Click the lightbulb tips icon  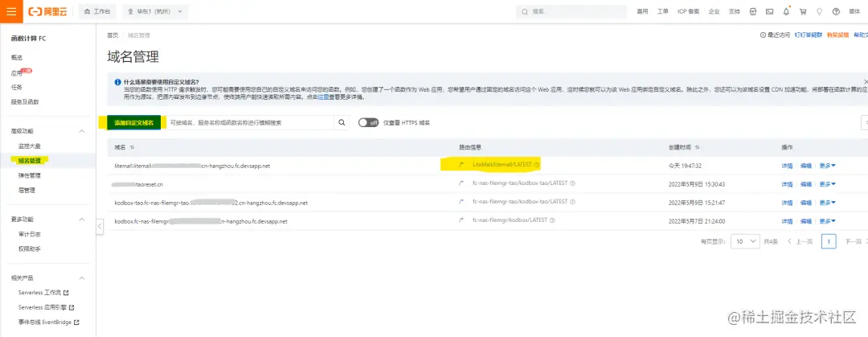coord(819,11)
